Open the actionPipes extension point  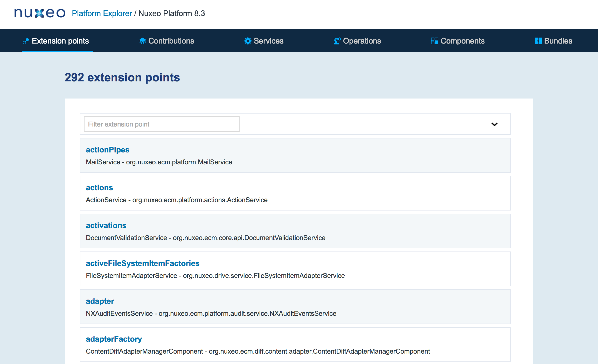tap(108, 150)
